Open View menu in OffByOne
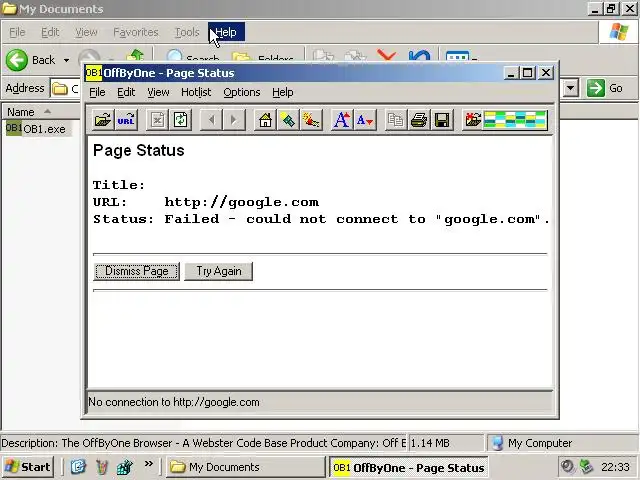This screenshot has width=640, height=480. [x=158, y=92]
